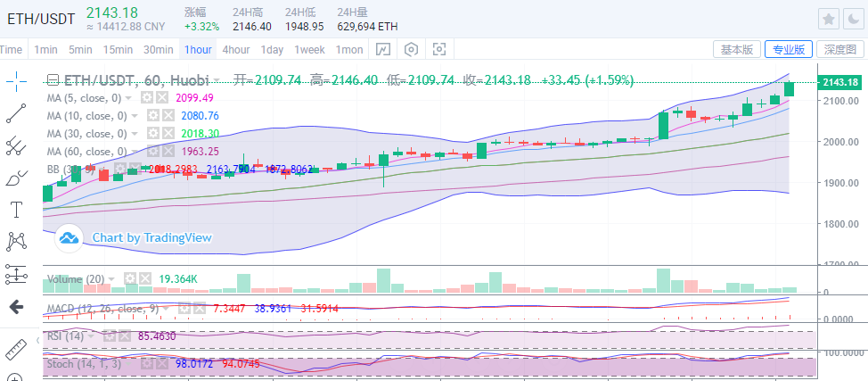The image size is (868, 381).
Task: Open Chart by TradingView link
Action: (151, 238)
